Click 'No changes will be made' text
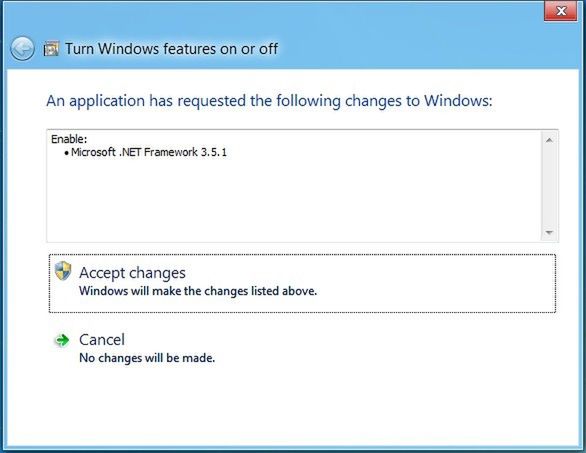The width and height of the screenshot is (586, 453). coord(147,358)
